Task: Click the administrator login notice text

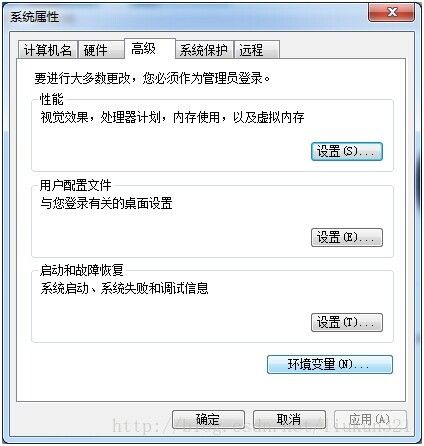Action: [x=152, y=79]
